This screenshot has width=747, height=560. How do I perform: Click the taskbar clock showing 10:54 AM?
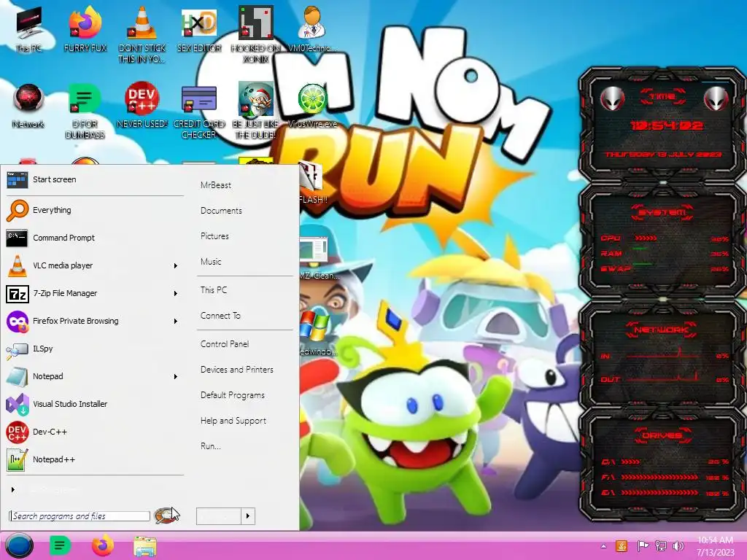point(715,546)
